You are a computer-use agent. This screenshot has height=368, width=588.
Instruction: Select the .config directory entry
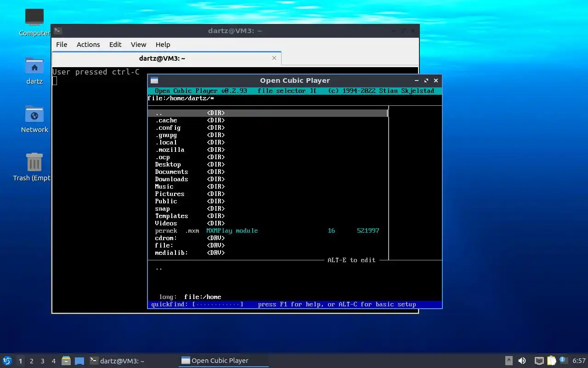(268, 128)
